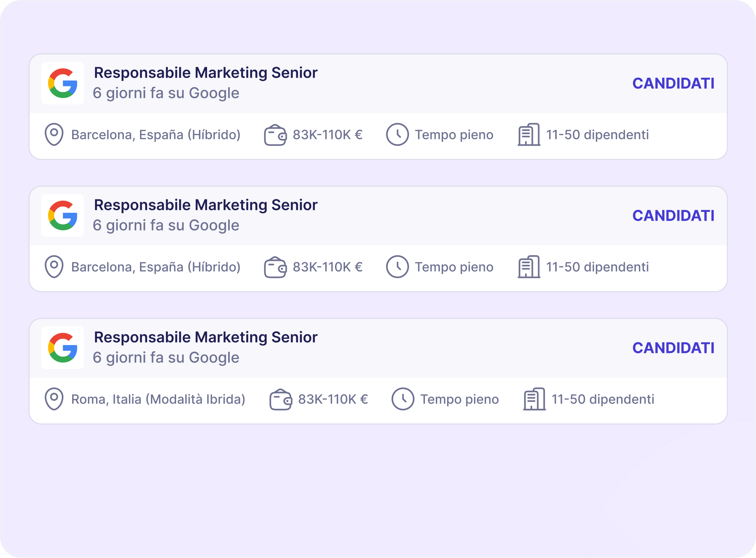Click the location pin icon beside Roma, Italia
The height and width of the screenshot is (558, 756).
[54, 399]
